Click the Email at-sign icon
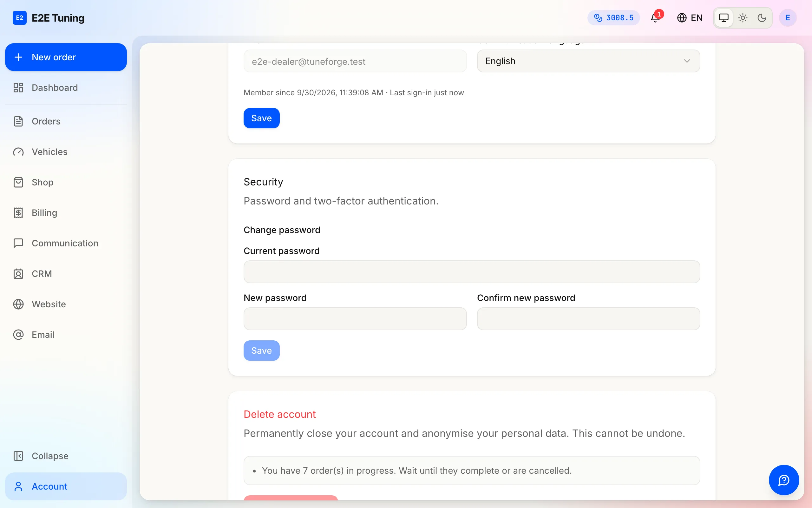Screen dimensions: 812x508 18,335
